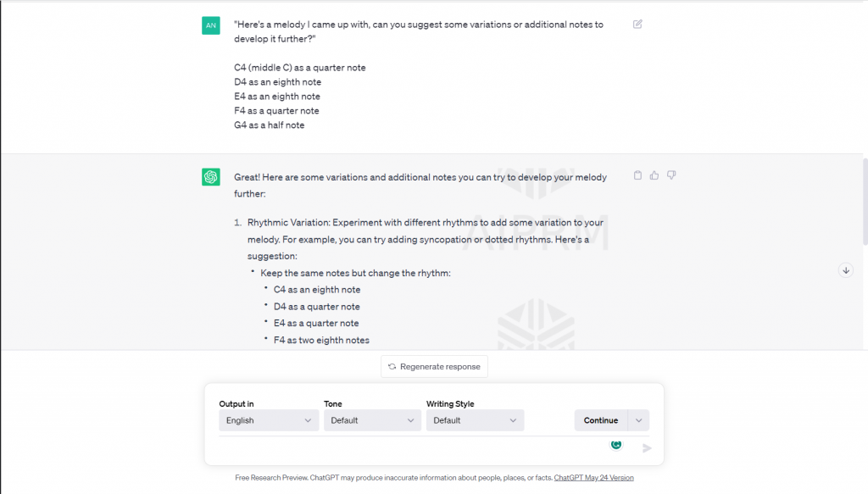Viewport: 868px width, 494px height.
Task: Click the Rhythmic Variation list item text
Action: coord(424,230)
